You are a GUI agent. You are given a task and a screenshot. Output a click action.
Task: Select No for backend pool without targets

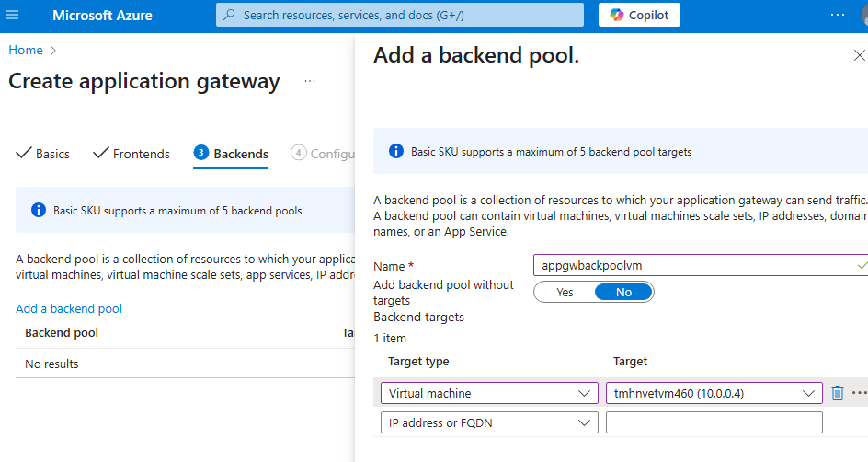pos(623,292)
